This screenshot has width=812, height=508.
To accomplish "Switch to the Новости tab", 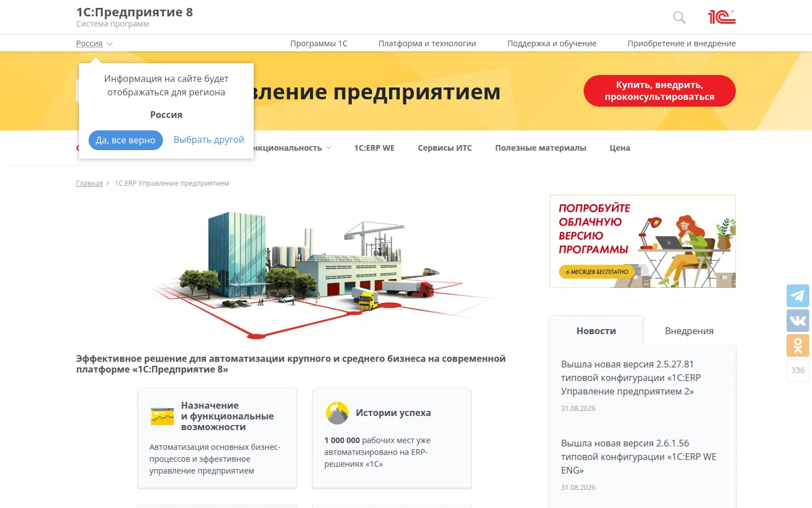I will tap(596, 331).
